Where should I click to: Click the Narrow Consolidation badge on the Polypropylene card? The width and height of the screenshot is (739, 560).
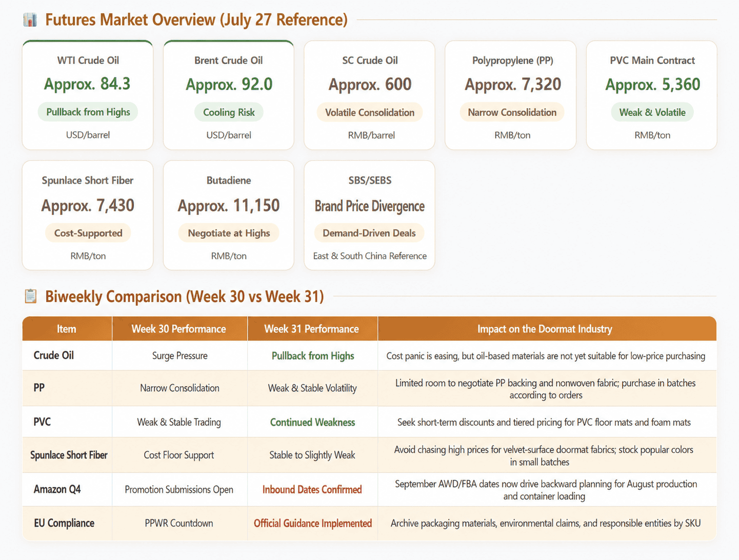click(512, 112)
